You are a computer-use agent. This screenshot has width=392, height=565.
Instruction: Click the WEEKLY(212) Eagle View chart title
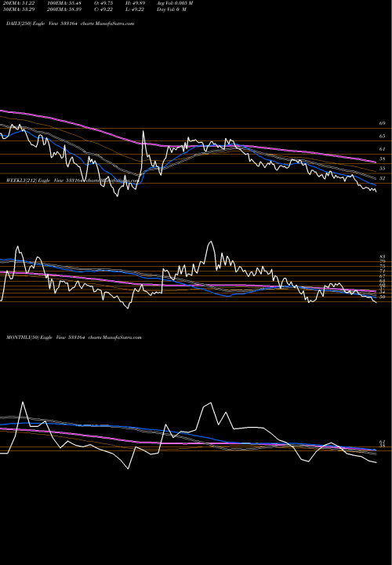click(x=72, y=180)
